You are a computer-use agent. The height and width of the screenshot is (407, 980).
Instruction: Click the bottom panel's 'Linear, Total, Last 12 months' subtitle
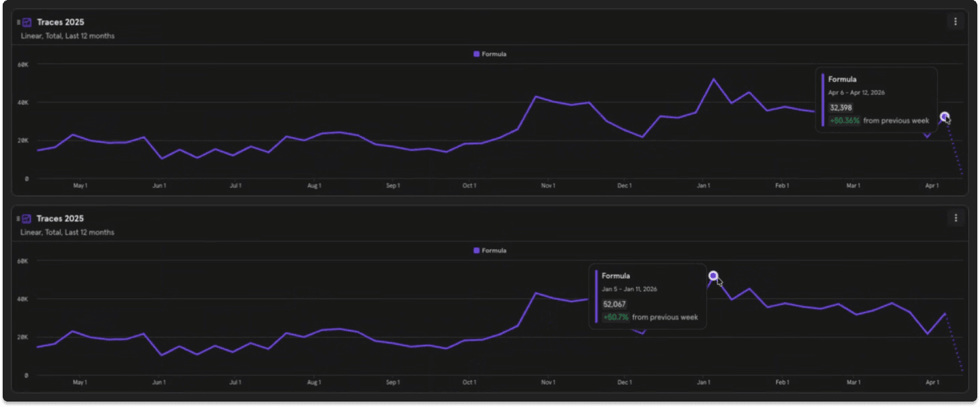point(68,232)
